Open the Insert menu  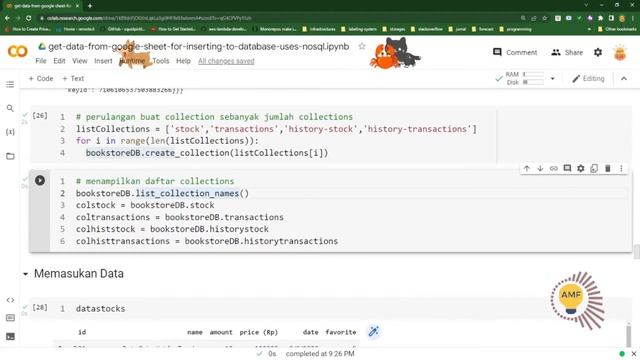[x=103, y=61]
